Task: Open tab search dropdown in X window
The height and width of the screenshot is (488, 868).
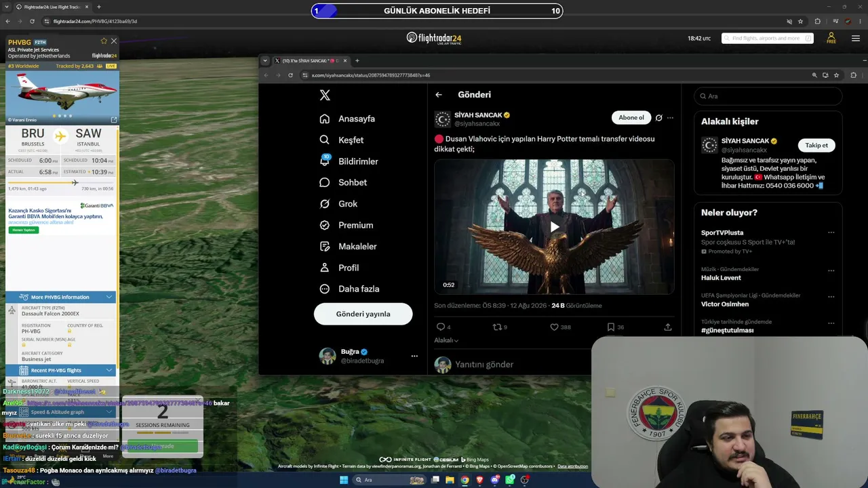Action: [265, 61]
